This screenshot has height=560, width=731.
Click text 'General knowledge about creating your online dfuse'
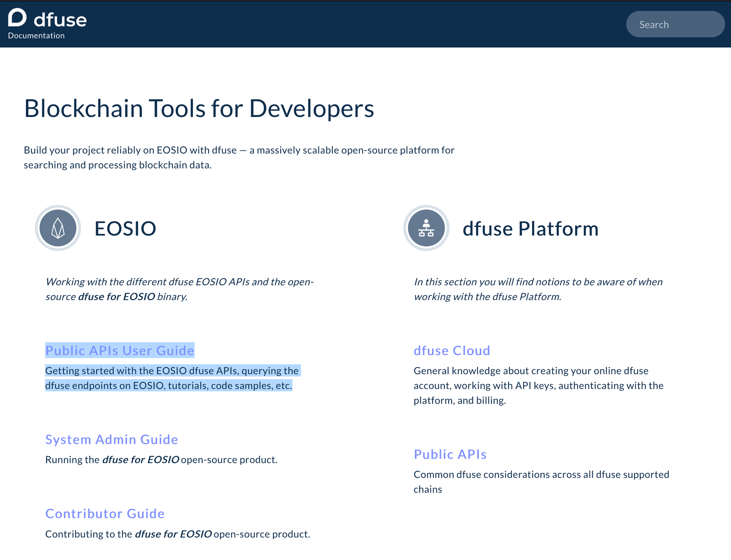[x=531, y=371]
